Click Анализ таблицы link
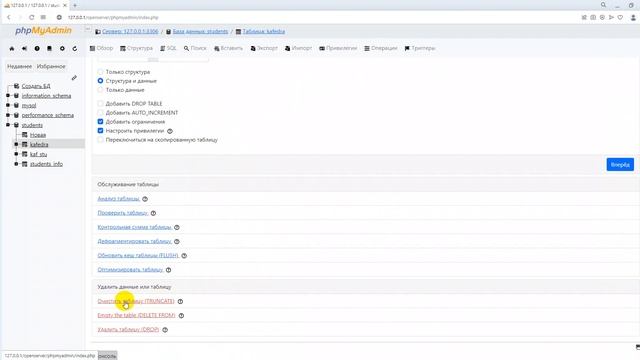Viewport: 640px width, 360px height. 118,199
